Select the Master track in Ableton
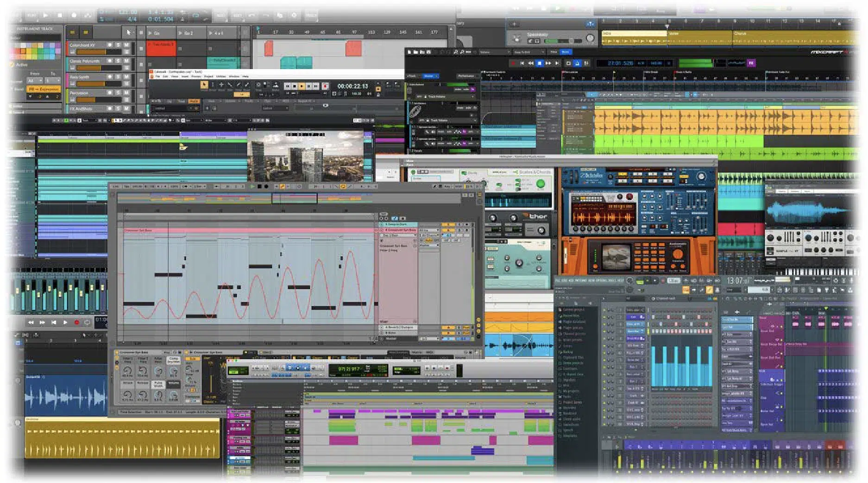 (399, 339)
